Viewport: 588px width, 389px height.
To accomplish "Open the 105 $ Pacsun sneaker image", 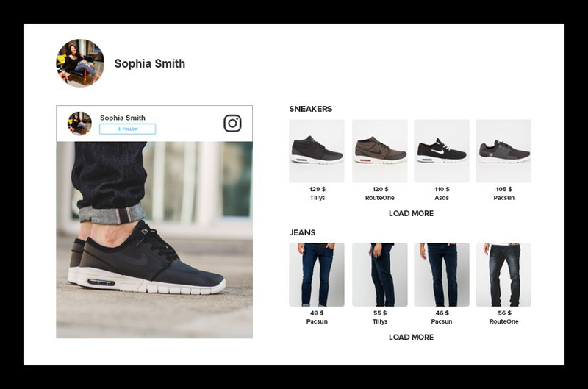I will pyautogui.click(x=503, y=151).
